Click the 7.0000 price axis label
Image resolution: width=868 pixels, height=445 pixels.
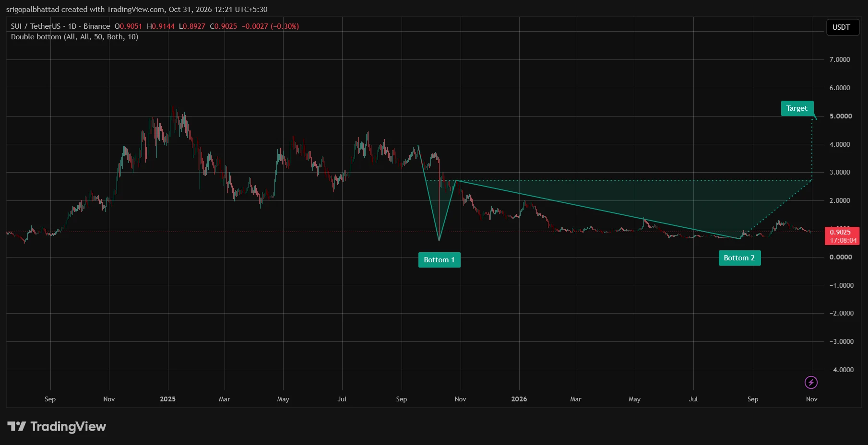tap(840, 59)
